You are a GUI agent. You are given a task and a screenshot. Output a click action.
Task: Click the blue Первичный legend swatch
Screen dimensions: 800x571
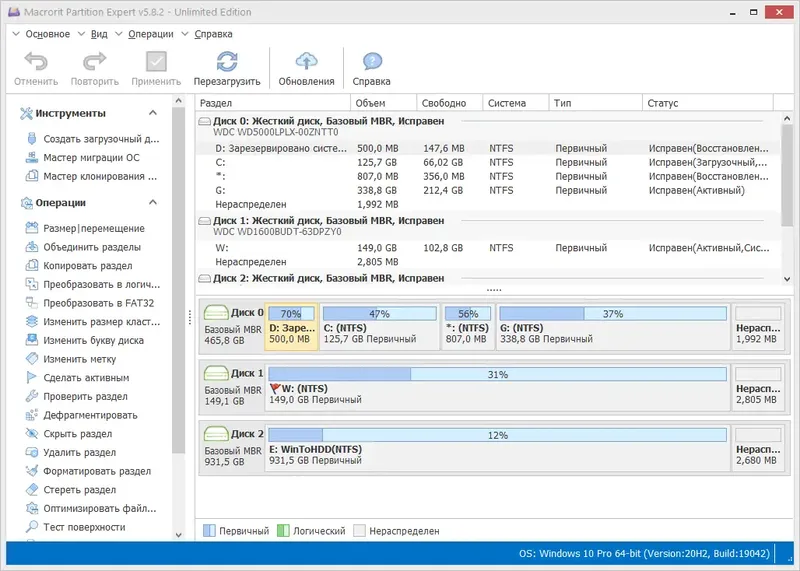tap(209, 531)
